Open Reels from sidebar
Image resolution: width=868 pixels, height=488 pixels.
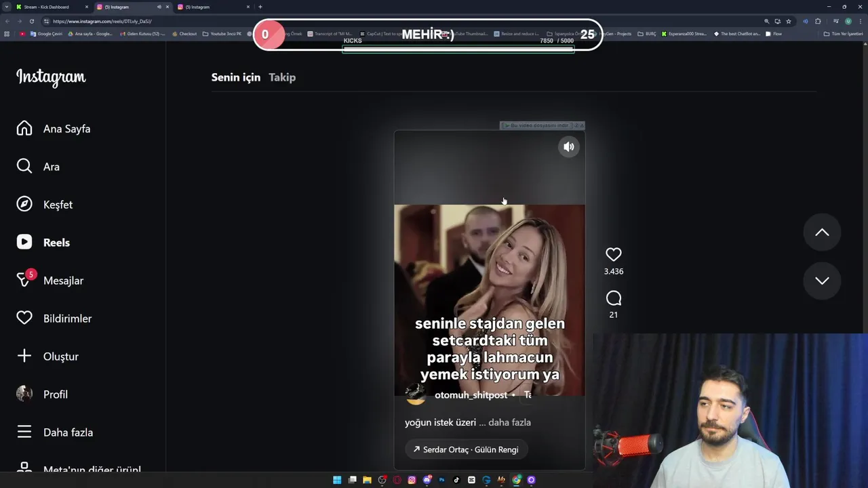point(43,242)
